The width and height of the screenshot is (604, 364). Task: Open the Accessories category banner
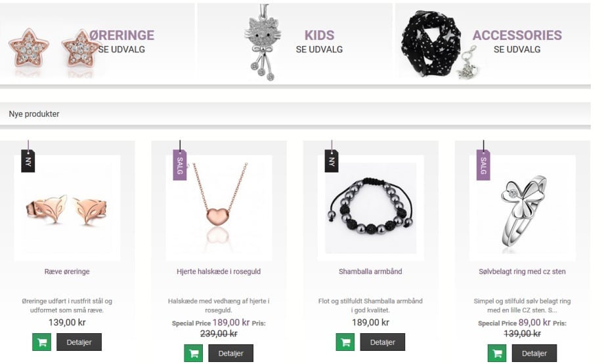[492, 41]
